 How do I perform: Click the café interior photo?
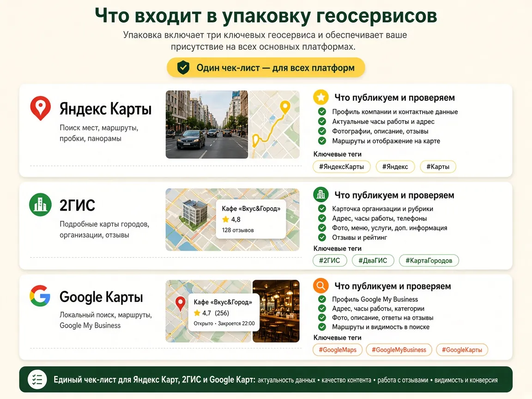(276, 311)
